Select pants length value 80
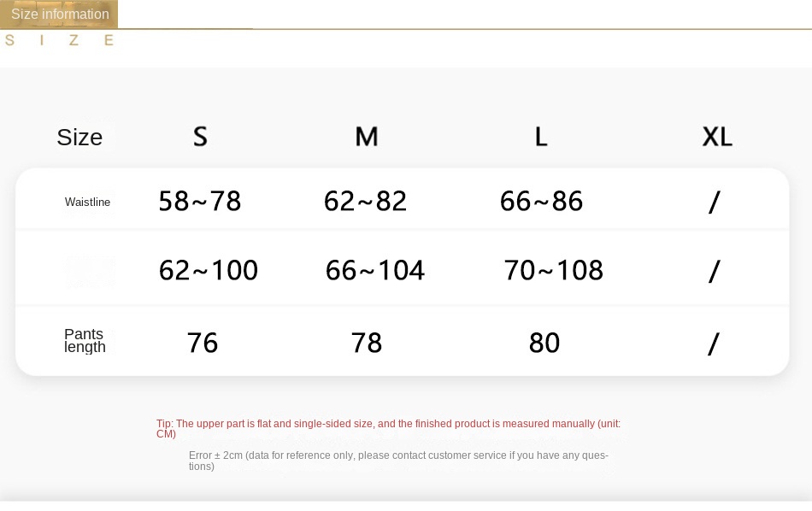812x511 pixels. coord(544,344)
